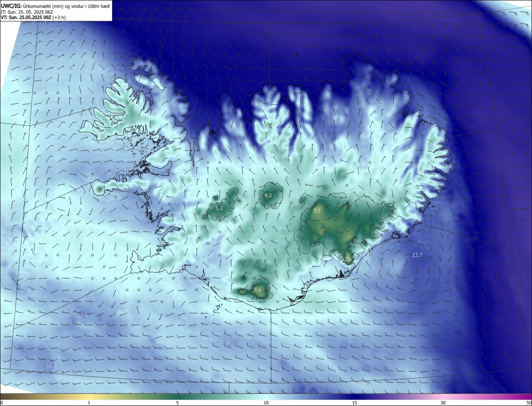Select the 15 tick on the legend bar
532x406 pixels.
(x=355, y=403)
